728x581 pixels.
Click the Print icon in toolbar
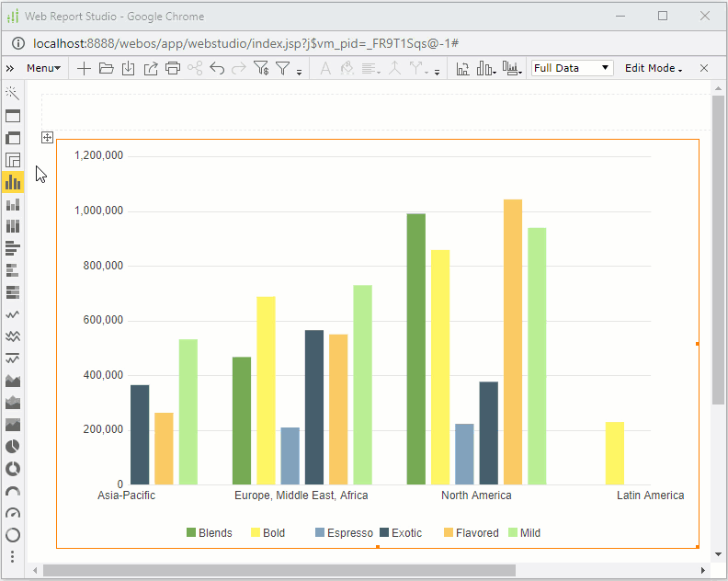[172, 68]
